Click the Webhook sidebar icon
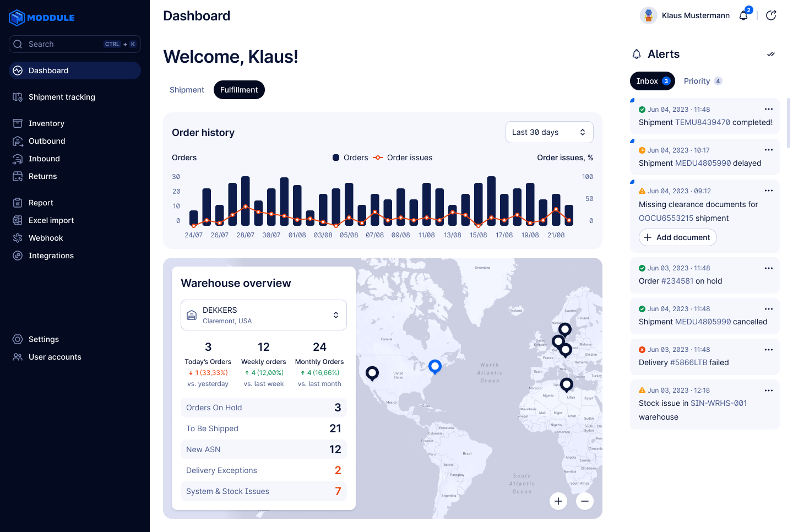The image size is (793, 532). pos(17,238)
